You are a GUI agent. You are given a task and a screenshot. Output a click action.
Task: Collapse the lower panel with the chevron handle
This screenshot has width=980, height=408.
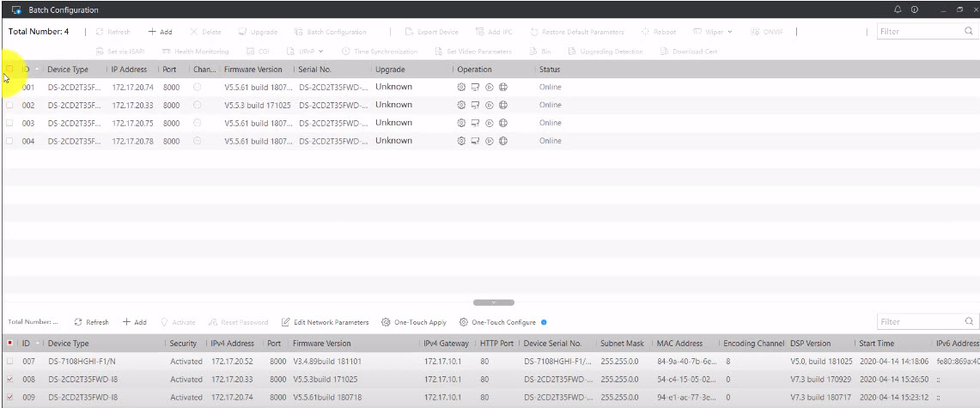(494, 302)
